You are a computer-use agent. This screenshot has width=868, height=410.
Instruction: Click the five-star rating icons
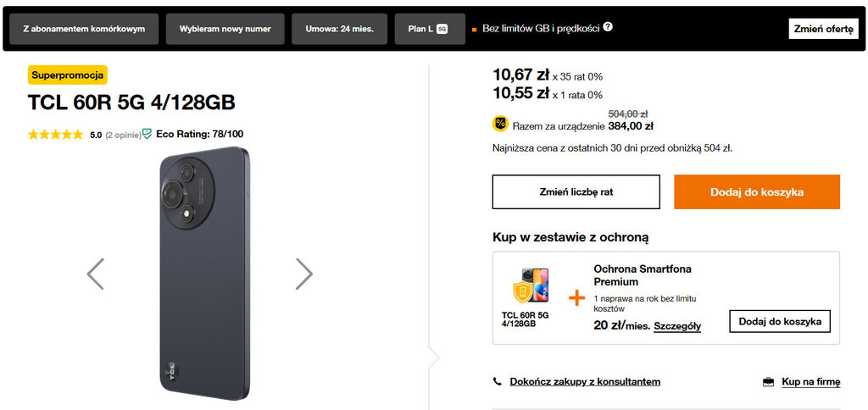click(56, 134)
